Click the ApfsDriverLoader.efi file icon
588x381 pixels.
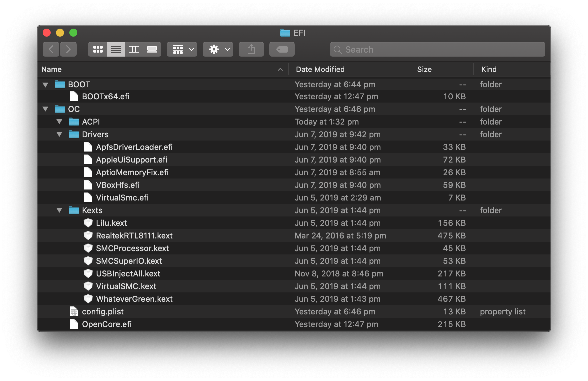[88, 147]
